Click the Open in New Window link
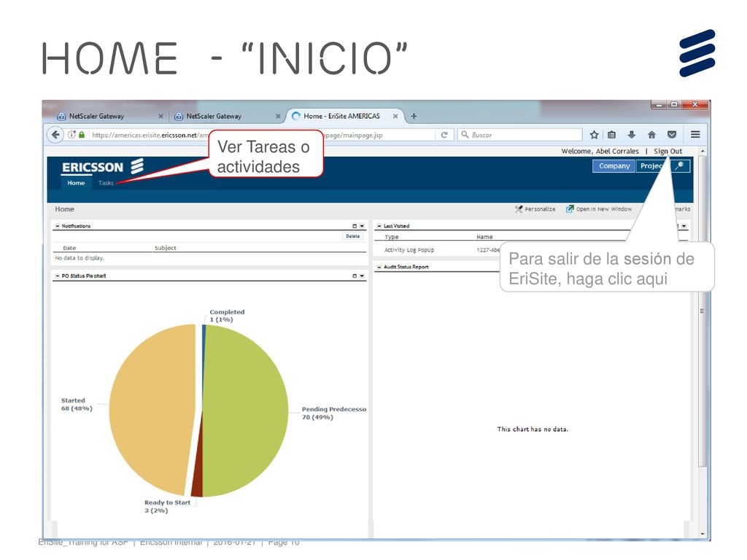747x560 pixels. pyautogui.click(x=603, y=209)
